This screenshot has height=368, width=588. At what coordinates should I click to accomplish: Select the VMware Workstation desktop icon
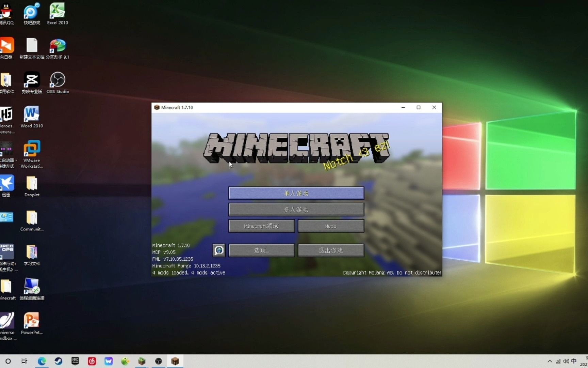click(x=32, y=154)
